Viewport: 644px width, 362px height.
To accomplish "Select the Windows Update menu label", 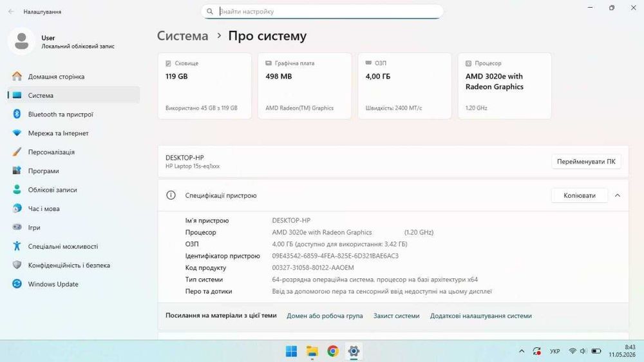I will pos(53,284).
